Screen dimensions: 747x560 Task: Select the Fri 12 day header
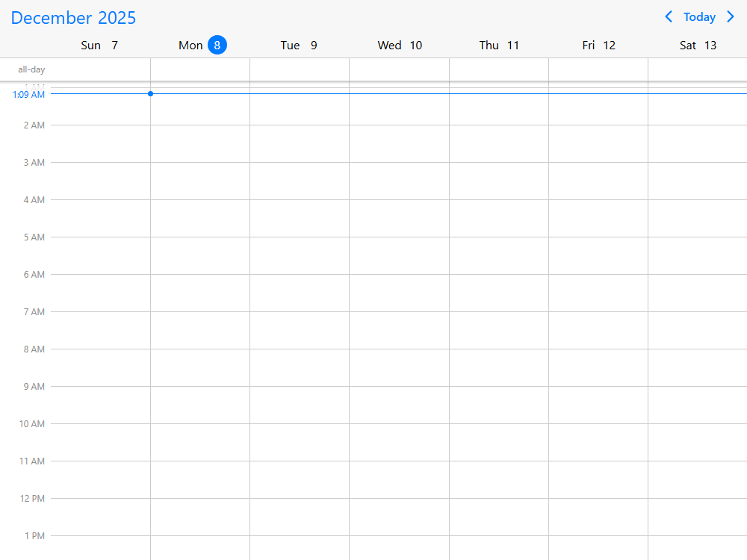pos(598,46)
